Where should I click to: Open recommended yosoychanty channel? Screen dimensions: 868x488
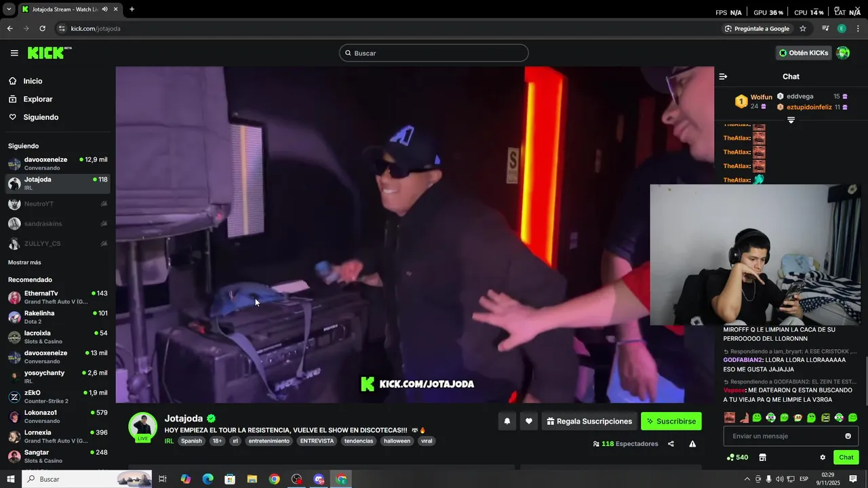(58, 377)
